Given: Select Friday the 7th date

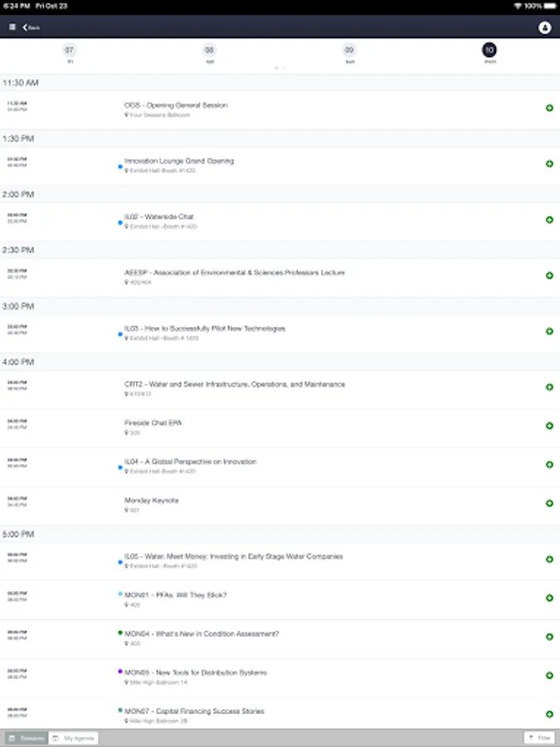Looking at the screenshot, I should click(70, 51).
